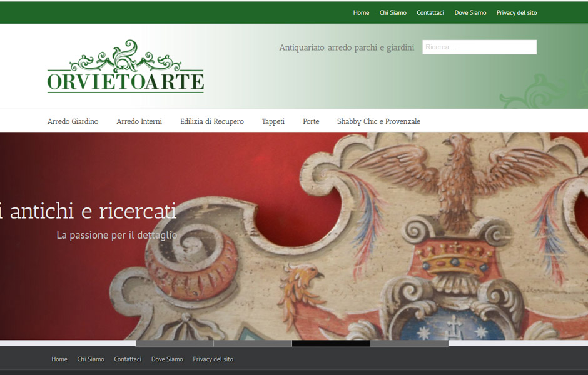Focus the Ricerca search field
This screenshot has height=375, width=588.
479,47
